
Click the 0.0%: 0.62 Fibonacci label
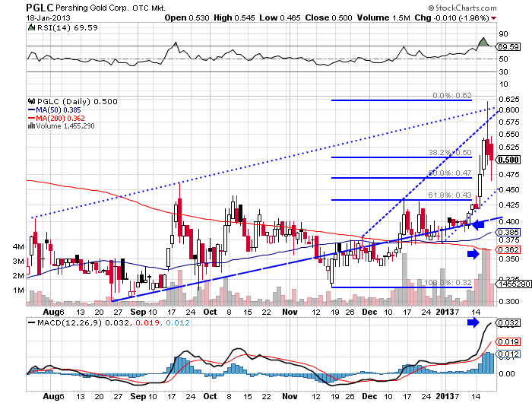[452, 95]
